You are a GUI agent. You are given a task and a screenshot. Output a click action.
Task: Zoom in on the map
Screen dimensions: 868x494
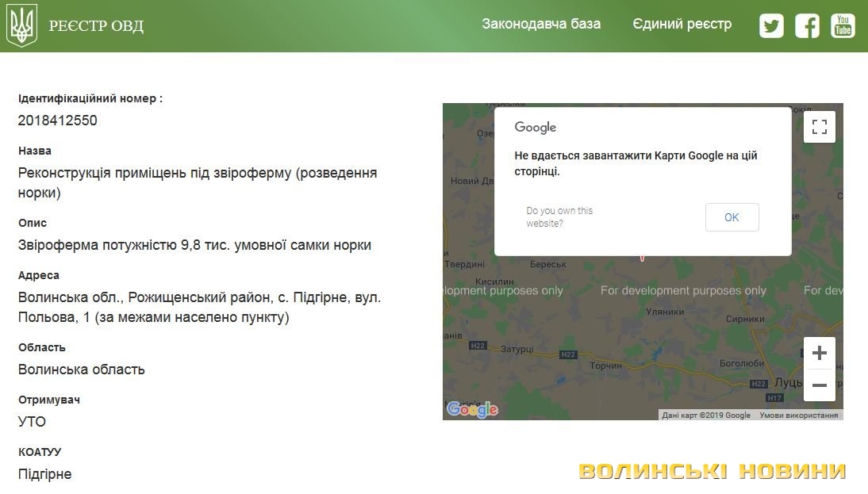click(819, 353)
